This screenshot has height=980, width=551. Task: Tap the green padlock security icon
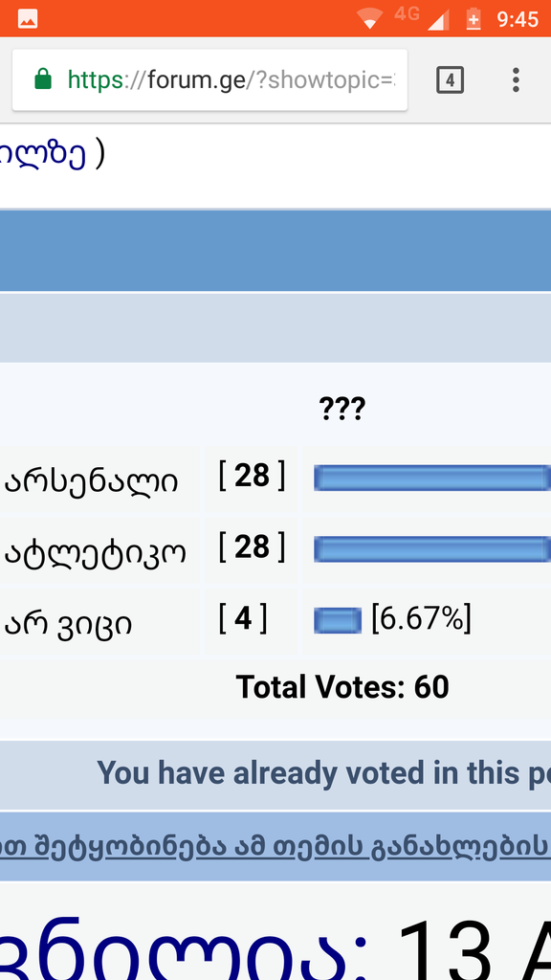point(43,80)
